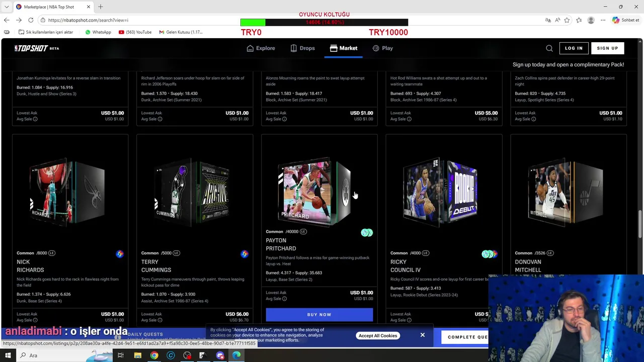Close the cookie banner with the X
644x362 pixels.
pos(423,335)
